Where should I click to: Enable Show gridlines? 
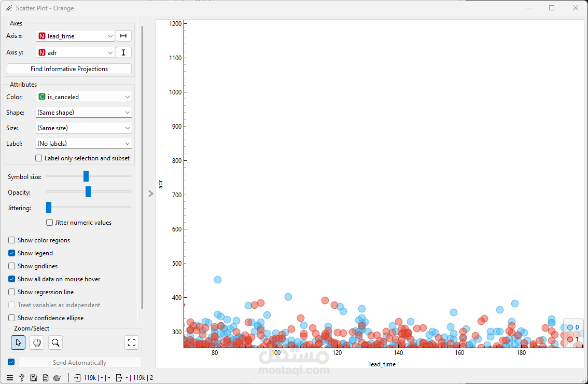coord(11,266)
